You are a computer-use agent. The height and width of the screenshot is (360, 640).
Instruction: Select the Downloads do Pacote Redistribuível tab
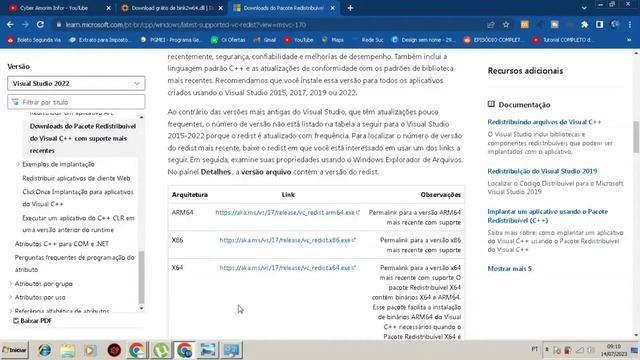(x=283, y=8)
